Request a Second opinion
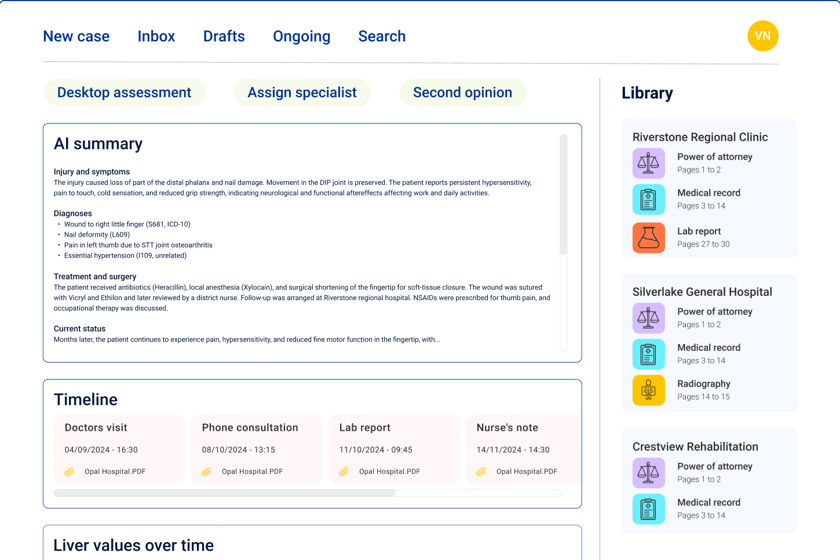 462,92
